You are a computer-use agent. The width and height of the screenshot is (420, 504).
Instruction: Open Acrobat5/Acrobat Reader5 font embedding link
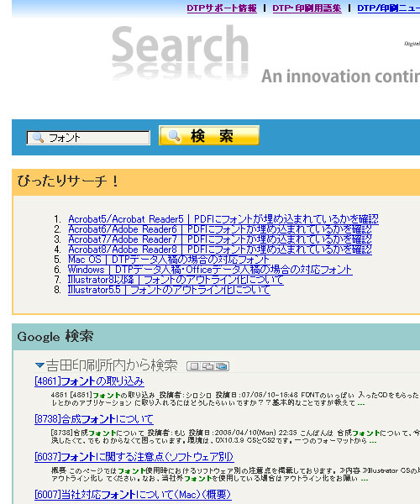pos(223,219)
